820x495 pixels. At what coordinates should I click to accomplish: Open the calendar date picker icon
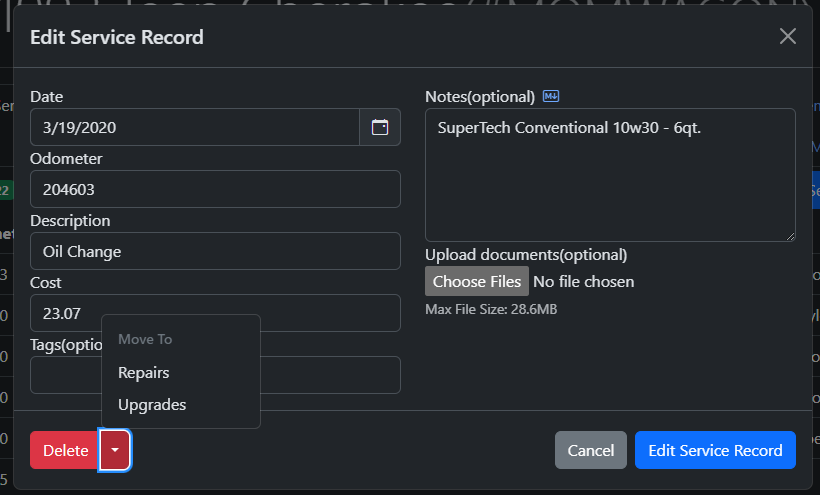click(380, 127)
